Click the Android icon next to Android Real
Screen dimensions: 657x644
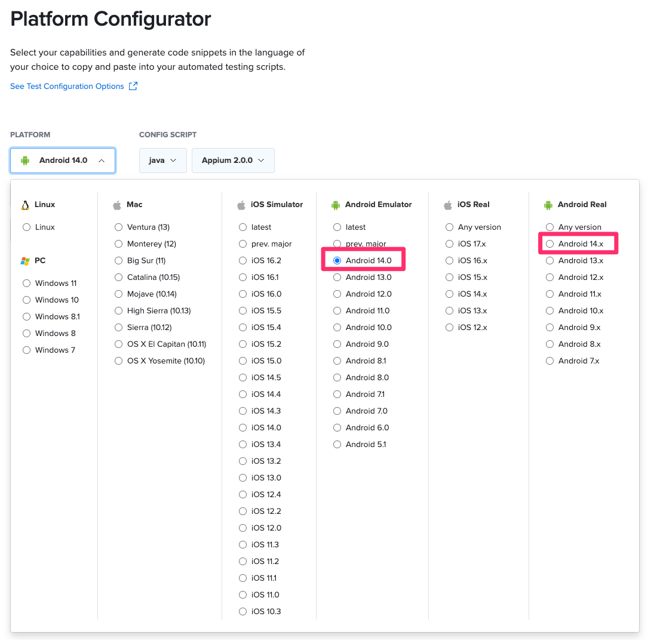click(x=548, y=205)
